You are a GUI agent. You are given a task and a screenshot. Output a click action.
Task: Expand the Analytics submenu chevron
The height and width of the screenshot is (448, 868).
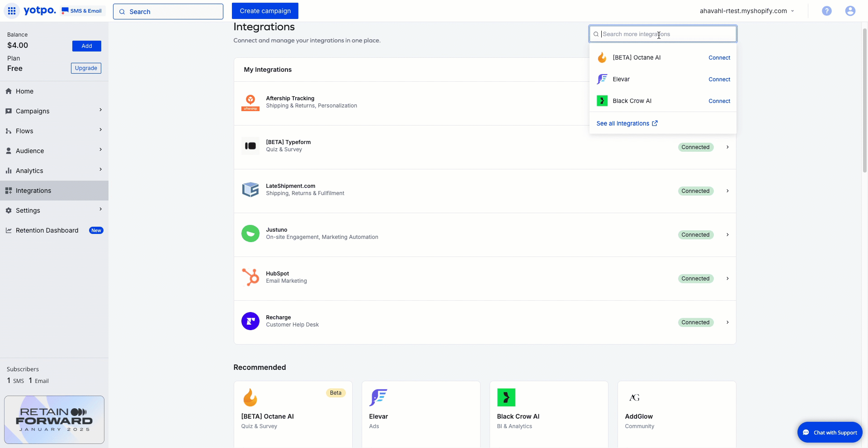click(101, 169)
